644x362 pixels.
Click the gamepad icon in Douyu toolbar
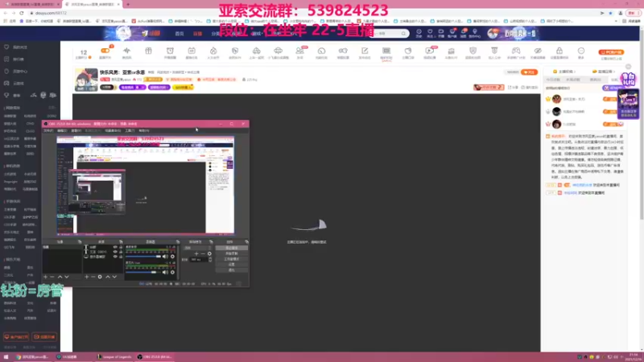tap(516, 51)
